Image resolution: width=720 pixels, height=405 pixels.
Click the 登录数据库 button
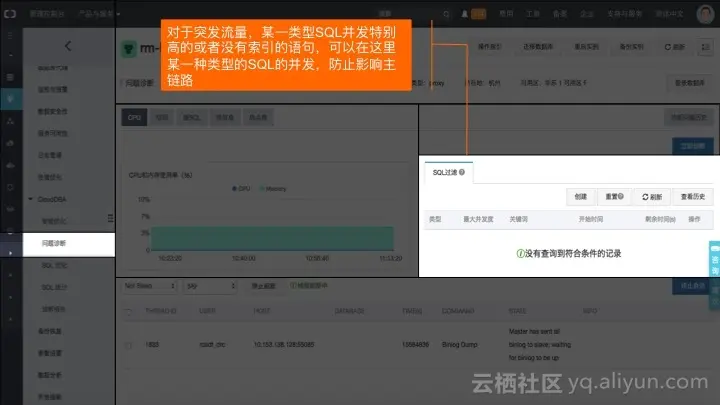[690, 83]
